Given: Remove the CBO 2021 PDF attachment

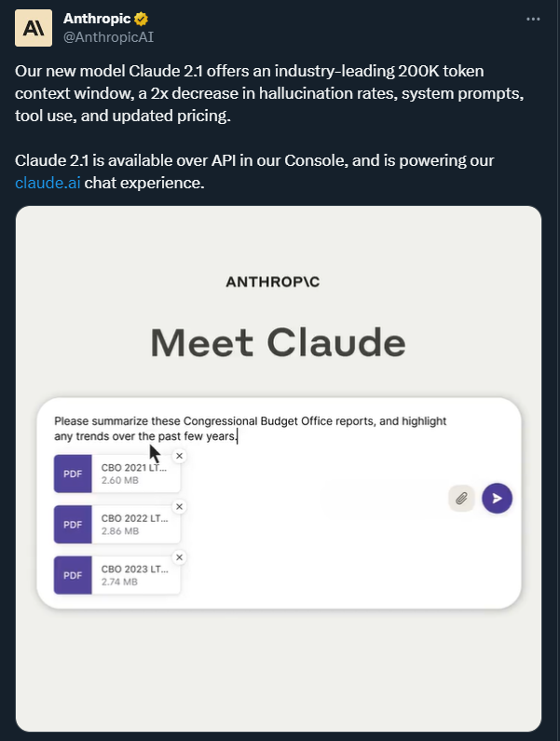Looking at the screenshot, I should 180,456.
